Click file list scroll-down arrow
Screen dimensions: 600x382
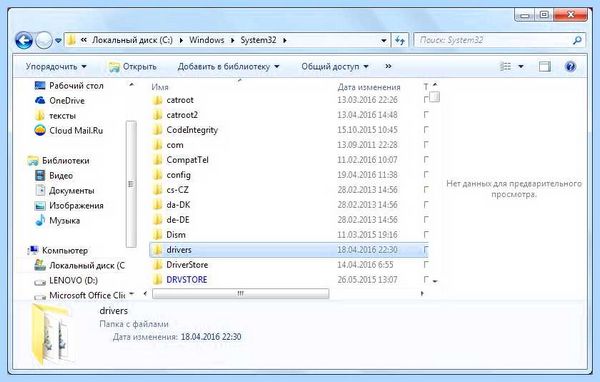click(435, 281)
